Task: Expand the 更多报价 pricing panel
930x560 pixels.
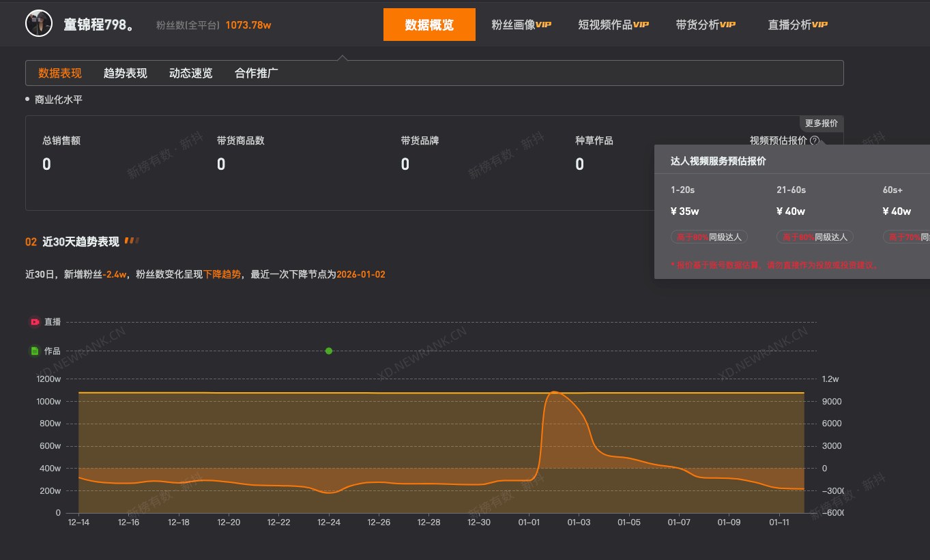Action: tap(822, 123)
